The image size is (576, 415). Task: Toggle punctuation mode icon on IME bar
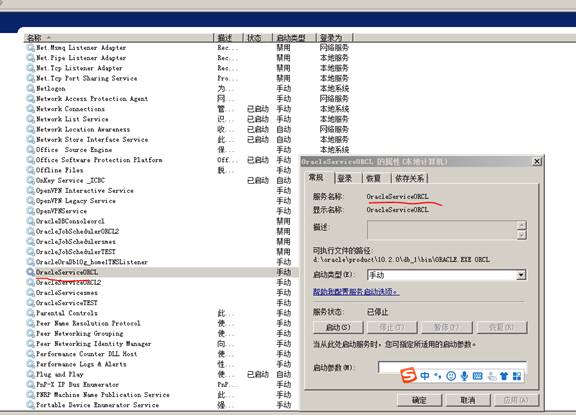(x=437, y=376)
